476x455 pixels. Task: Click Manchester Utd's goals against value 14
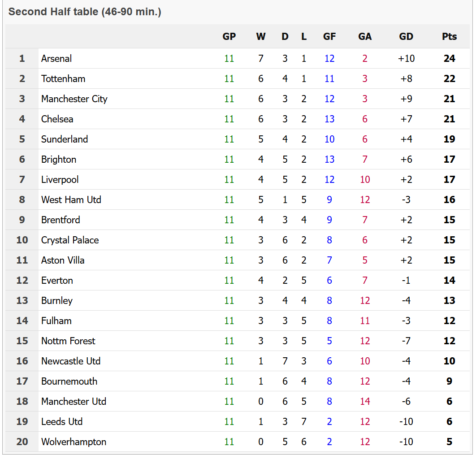(x=365, y=402)
